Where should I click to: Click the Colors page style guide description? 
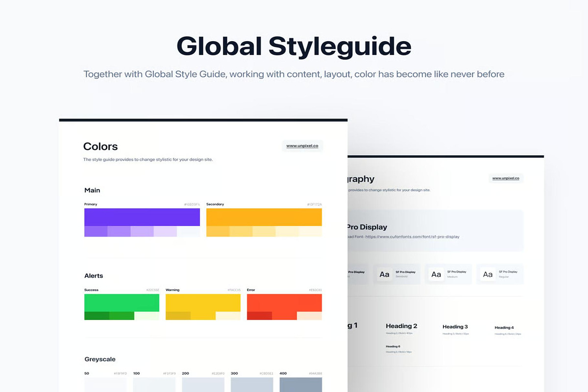point(148,159)
